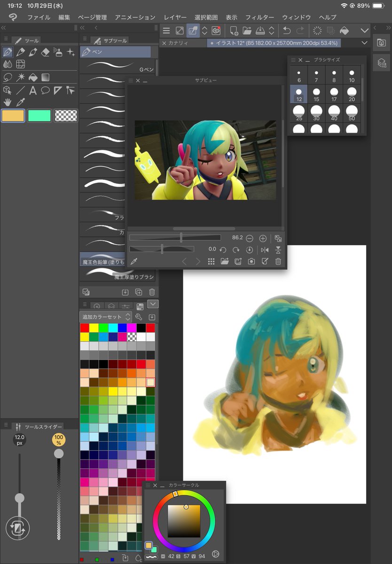Toggle the rotate device icon in tool slider
The height and width of the screenshot is (564, 392).
click(18, 529)
